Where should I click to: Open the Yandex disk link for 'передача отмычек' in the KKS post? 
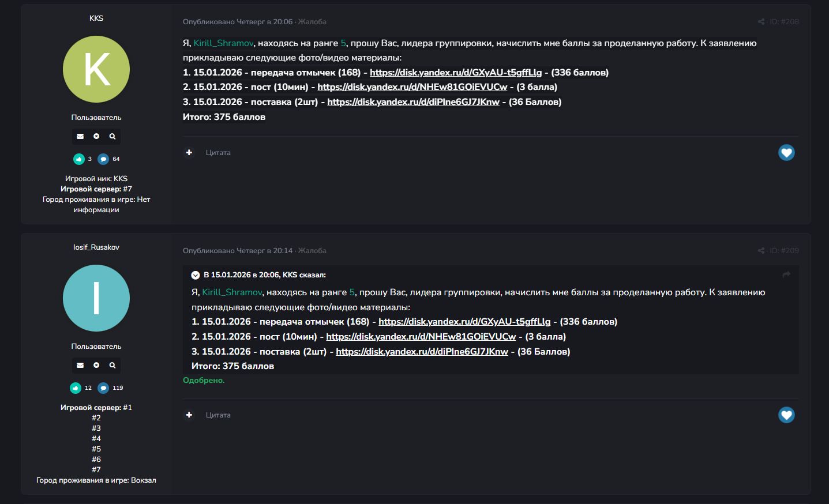point(456,73)
